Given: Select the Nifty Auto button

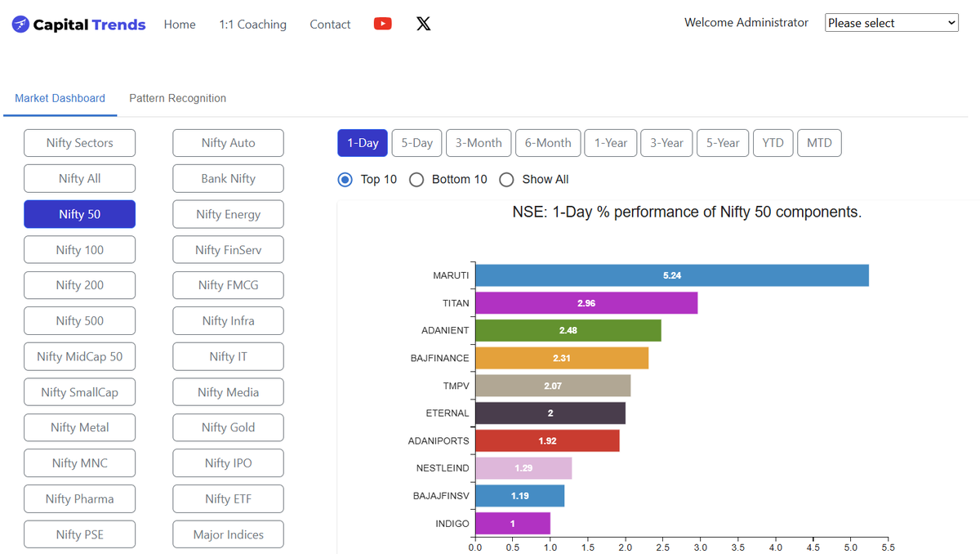Looking at the screenshot, I should coord(229,143).
